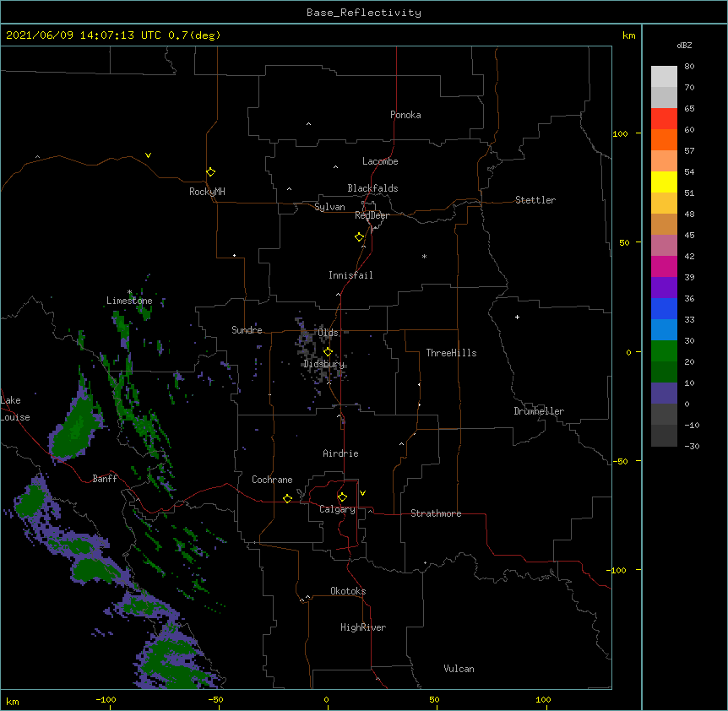Screen dimensions: 728x711
Task: Click the yellow diamond marker above RockyMH
Action: (x=210, y=172)
